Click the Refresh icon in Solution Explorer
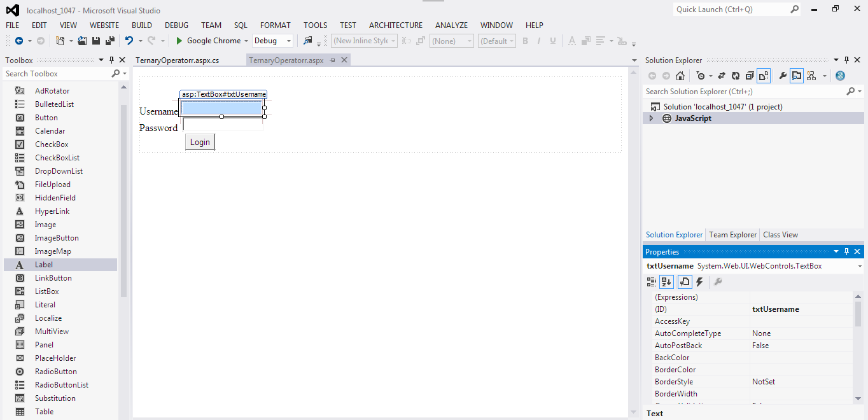Image resolution: width=868 pixels, height=420 pixels. [736, 76]
